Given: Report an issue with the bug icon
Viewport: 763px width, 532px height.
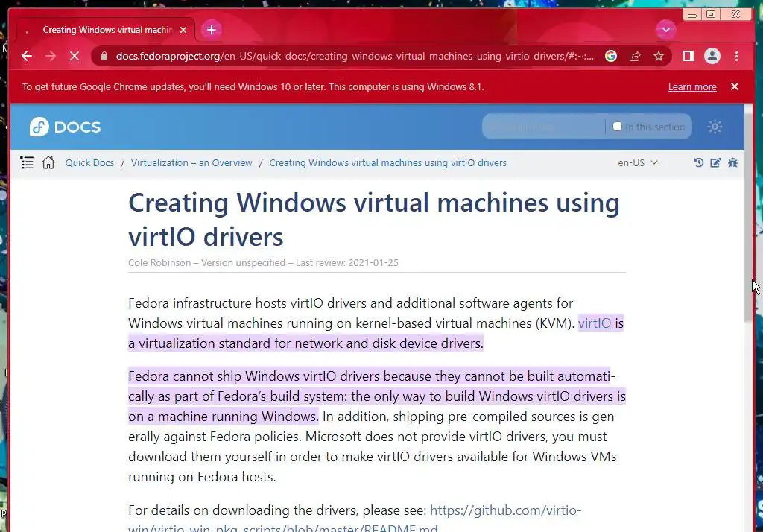Looking at the screenshot, I should [733, 162].
